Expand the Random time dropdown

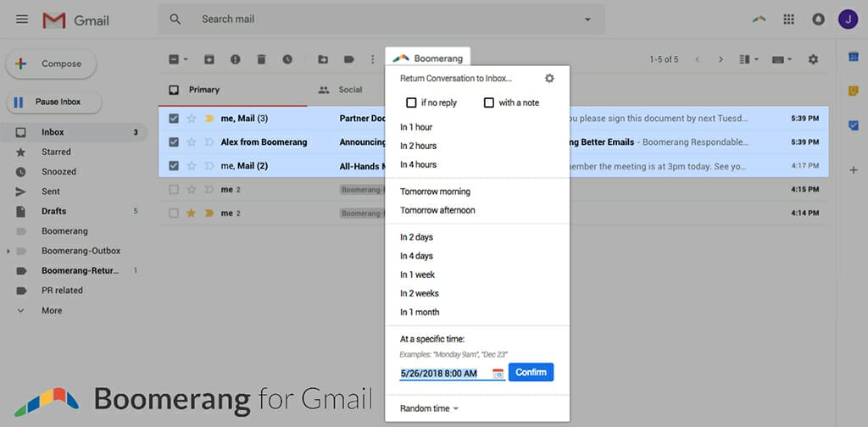tap(430, 408)
